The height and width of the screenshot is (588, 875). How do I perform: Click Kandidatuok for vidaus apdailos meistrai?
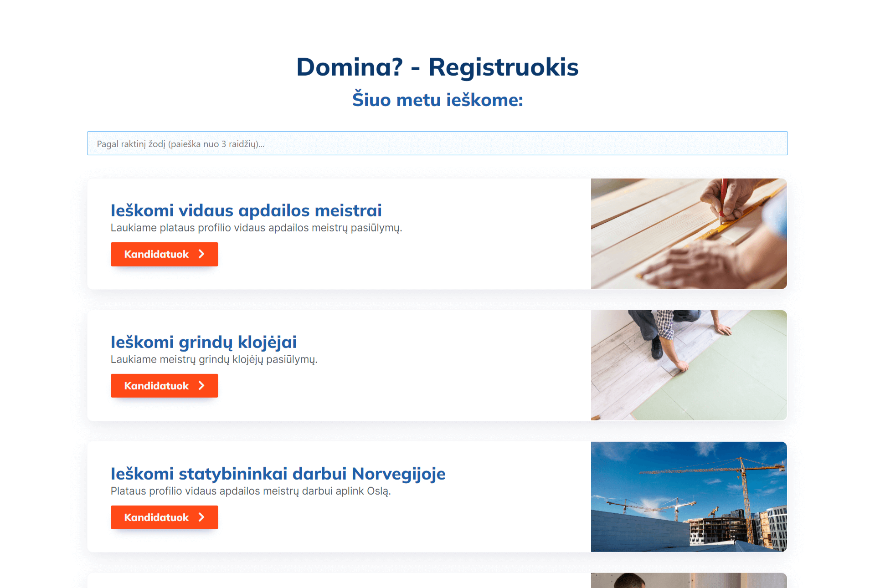[165, 254]
